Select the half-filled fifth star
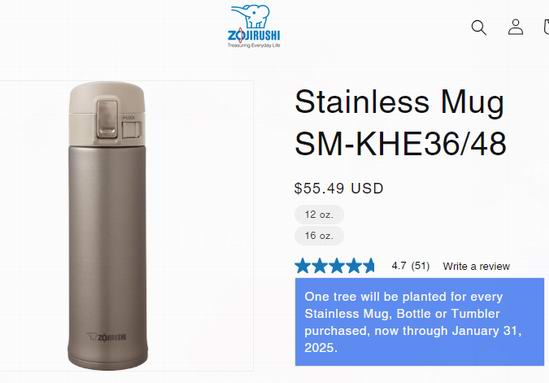Image resolution: width=549 pixels, height=383 pixels. click(x=369, y=266)
